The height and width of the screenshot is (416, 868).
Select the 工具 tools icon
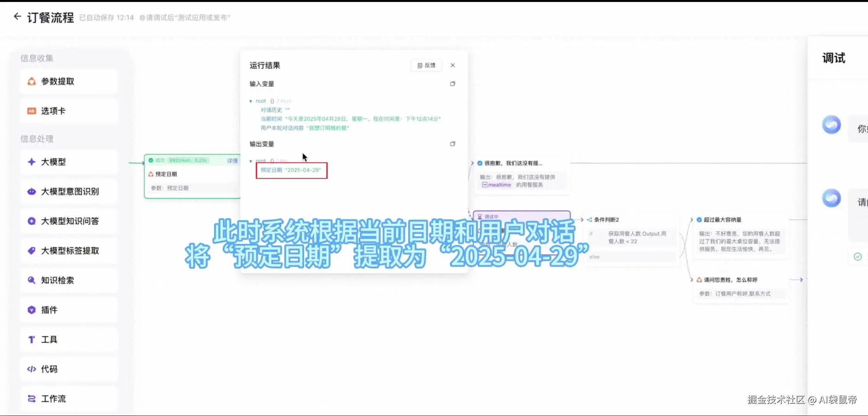(x=31, y=339)
